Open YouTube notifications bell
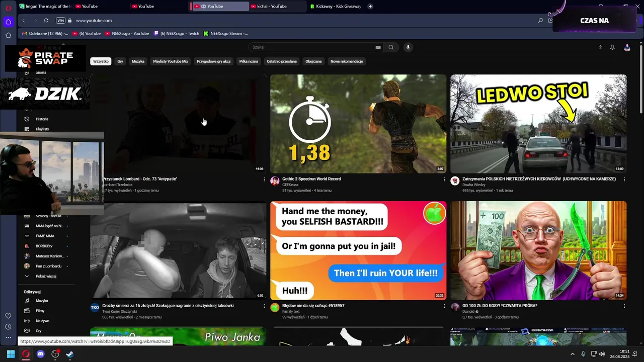Screen dimensions: 644x362 click(612, 47)
